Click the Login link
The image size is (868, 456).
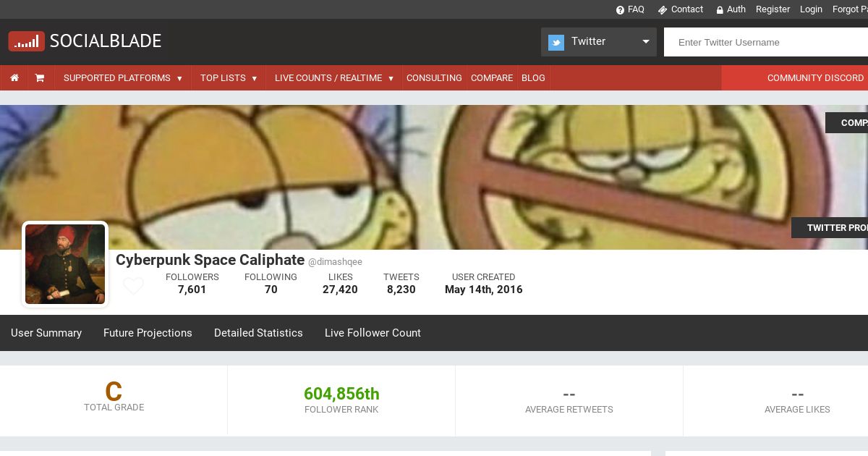point(811,9)
